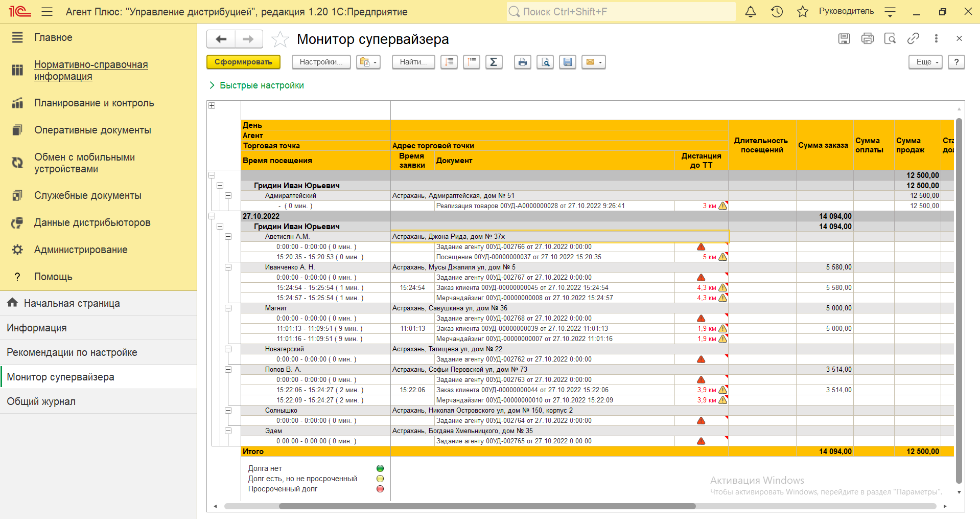
Task: Switch to Информация tab
Action: [x=98, y=328]
